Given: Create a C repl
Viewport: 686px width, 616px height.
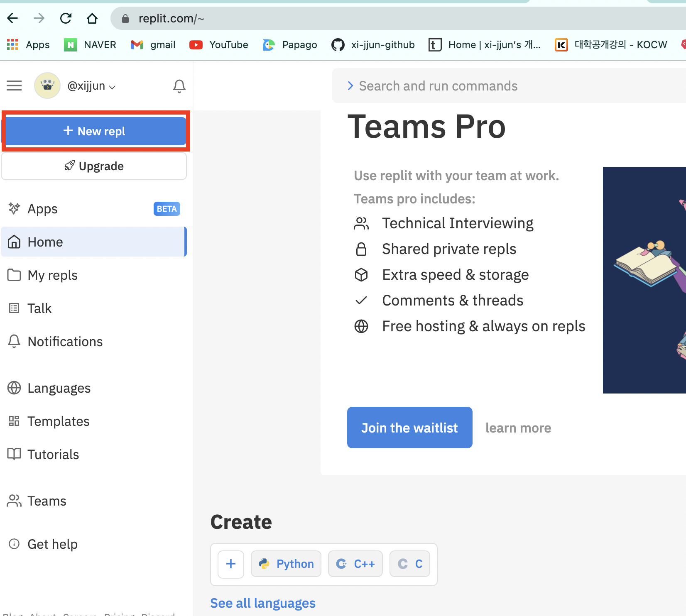Looking at the screenshot, I should tap(410, 564).
